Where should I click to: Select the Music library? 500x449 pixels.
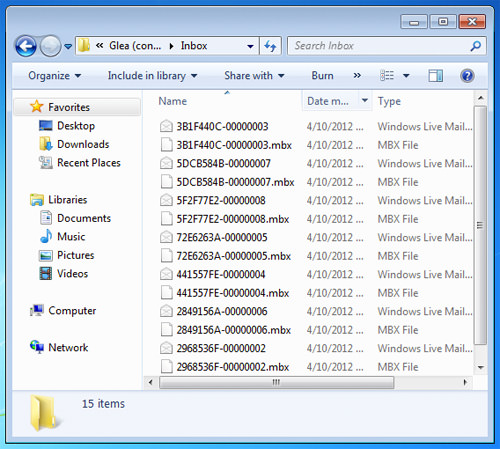[x=71, y=237]
